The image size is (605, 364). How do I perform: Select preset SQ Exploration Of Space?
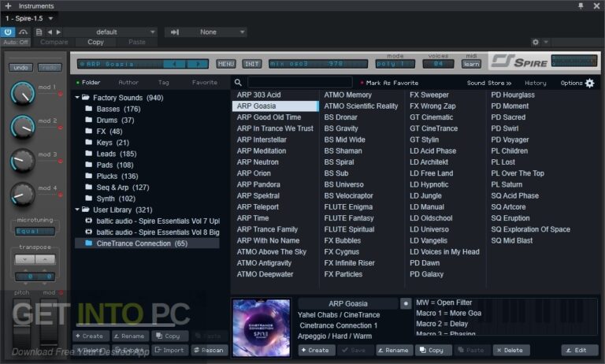click(x=530, y=229)
